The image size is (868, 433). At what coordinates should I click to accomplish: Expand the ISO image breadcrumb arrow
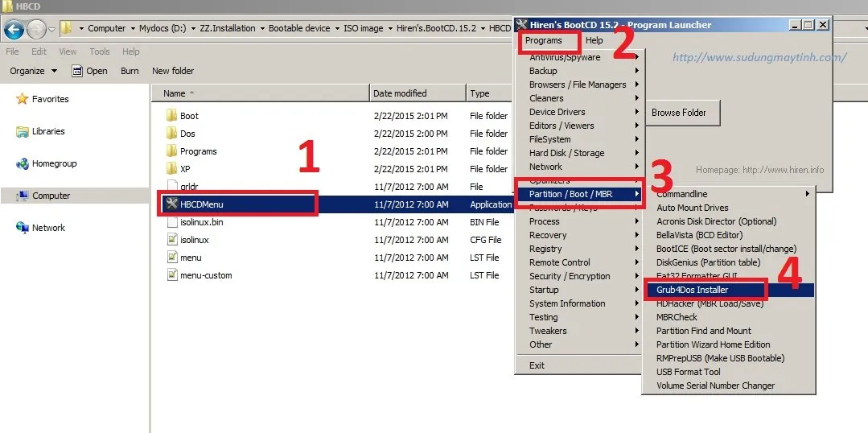389,28
